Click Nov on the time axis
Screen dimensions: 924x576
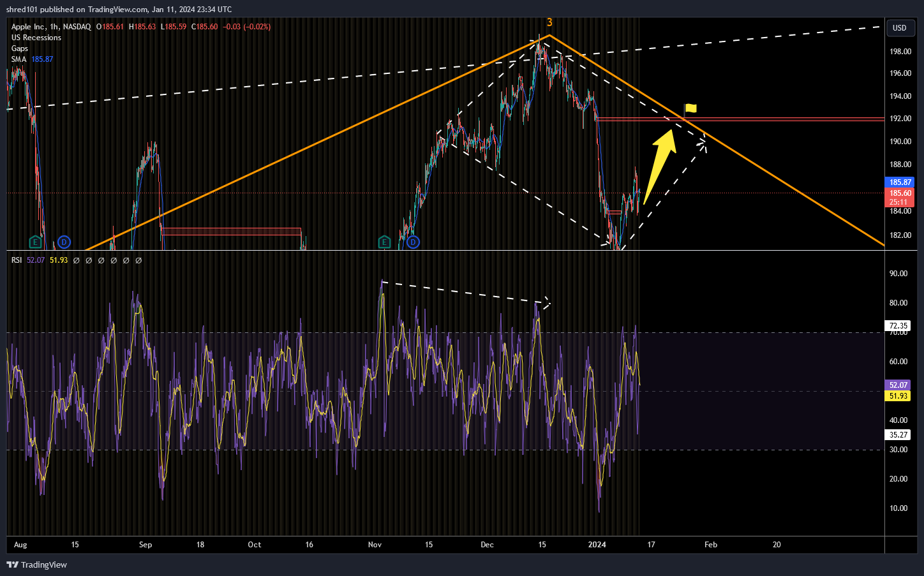click(x=375, y=545)
